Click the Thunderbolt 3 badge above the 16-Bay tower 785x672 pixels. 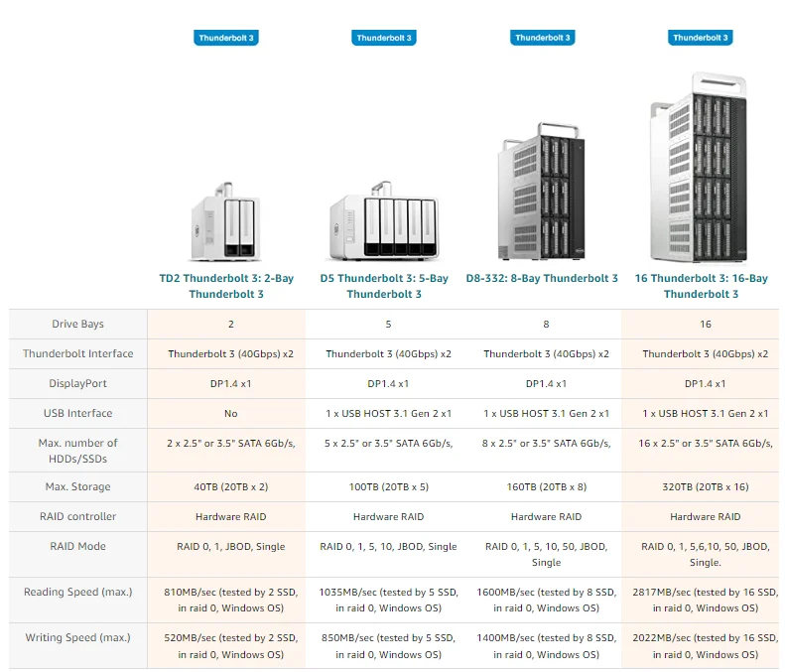coord(701,38)
